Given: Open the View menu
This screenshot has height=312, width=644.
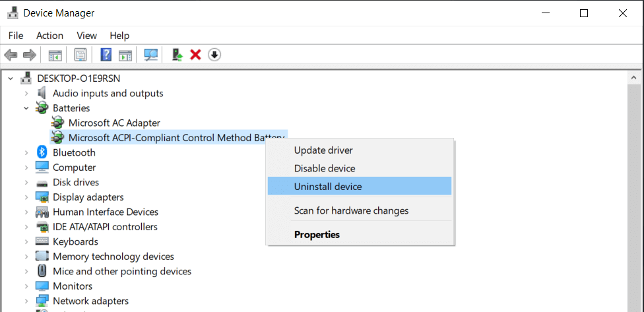Looking at the screenshot, I should [86, 36].
